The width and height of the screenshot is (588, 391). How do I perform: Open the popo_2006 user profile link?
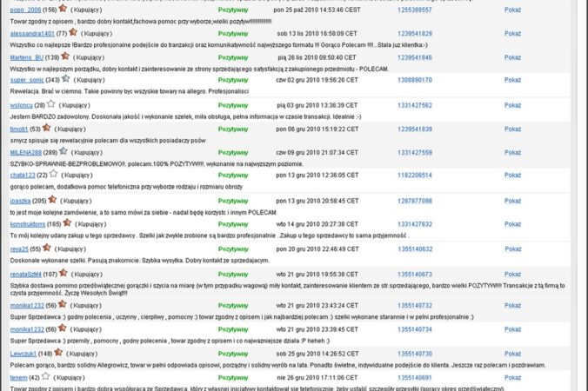(x=25, y=10)
